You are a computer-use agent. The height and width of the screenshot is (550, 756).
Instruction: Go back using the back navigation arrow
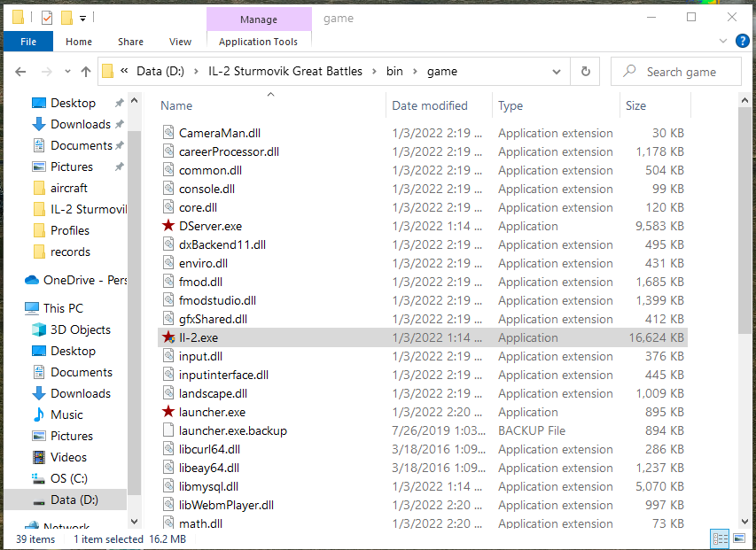19,71
